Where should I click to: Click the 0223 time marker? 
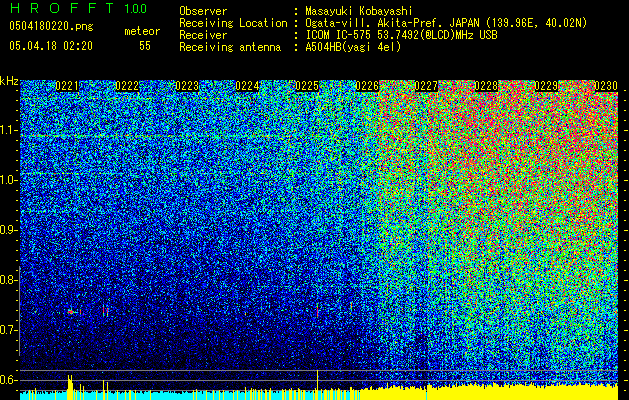coord(187,86)
